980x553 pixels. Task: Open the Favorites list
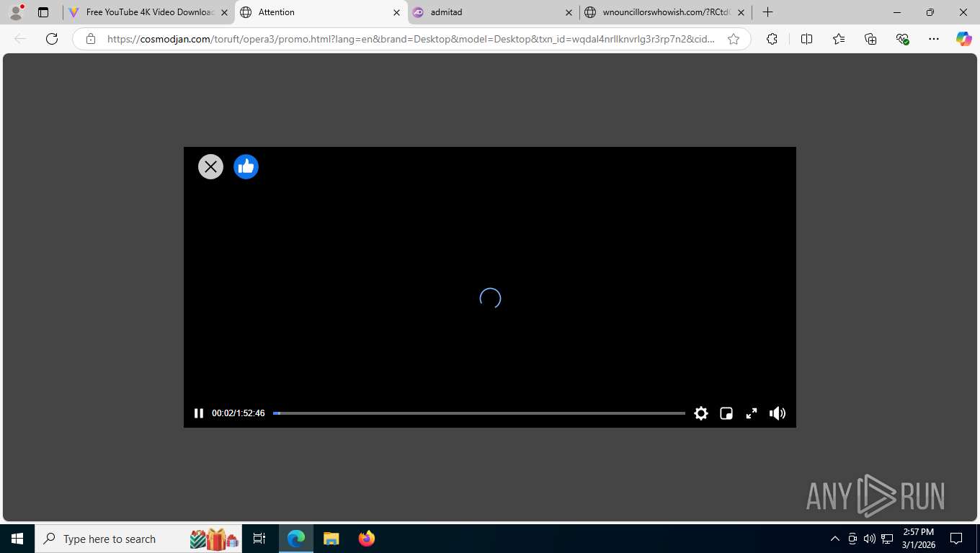pyautogui.click(x=839, y=39)
